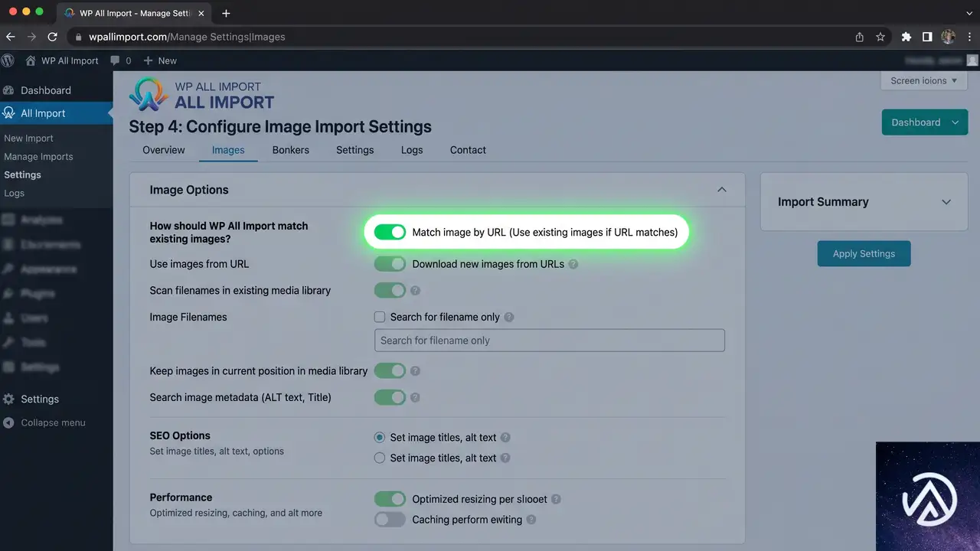Click help icon next to first Set image titles option
The image size is (980, 551).
[505, 438]
